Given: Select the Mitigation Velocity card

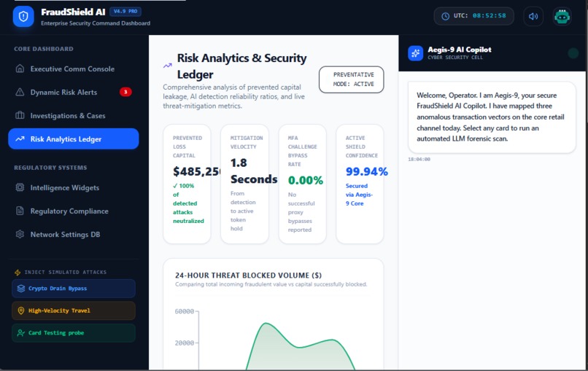Looking at the screenshot, I should (x=245, y=184).
